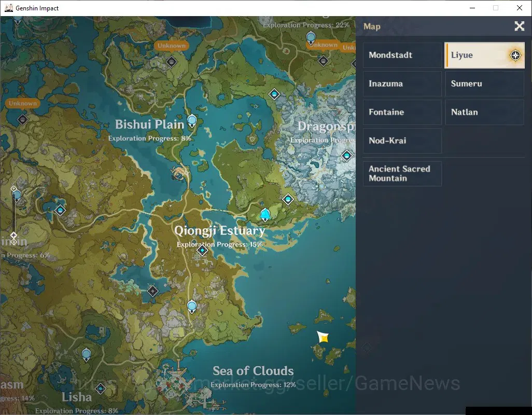This screenshot has width=532, height=415.
Task: Click the Exploration Progress: 22% text
Action: (x=306, y=25)
